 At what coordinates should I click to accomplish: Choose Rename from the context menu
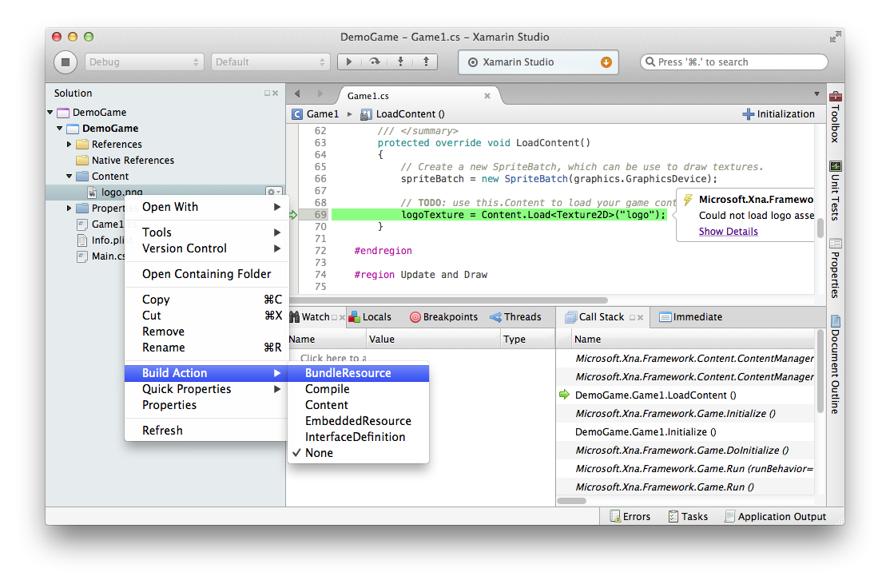coord(207,348)
